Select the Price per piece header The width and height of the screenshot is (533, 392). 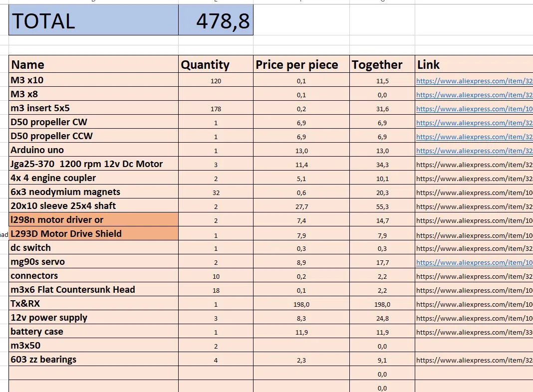[x=301, y=64]
